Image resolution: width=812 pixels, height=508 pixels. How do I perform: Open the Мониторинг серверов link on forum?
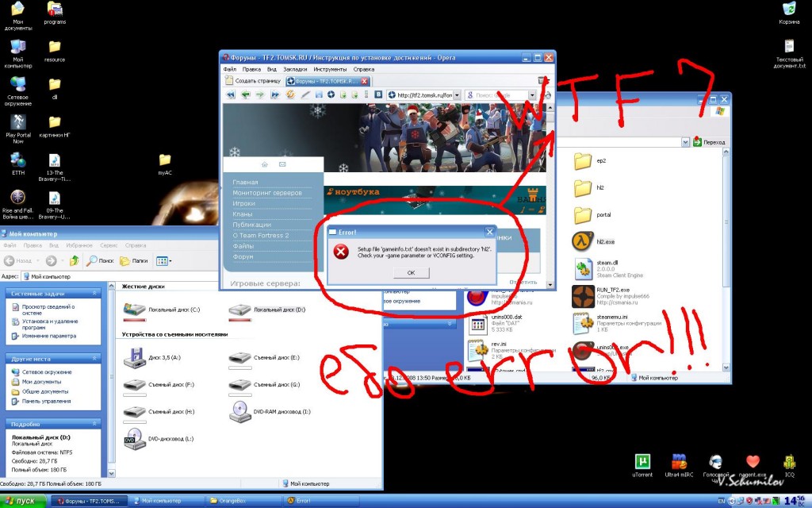[x=267, y=193]
